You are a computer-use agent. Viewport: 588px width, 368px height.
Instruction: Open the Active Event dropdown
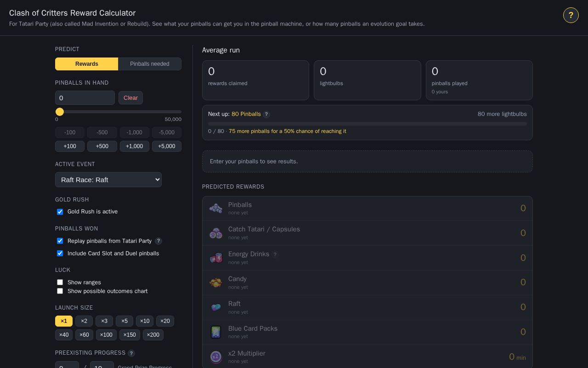pyautogui.click(x=108, y=180)
